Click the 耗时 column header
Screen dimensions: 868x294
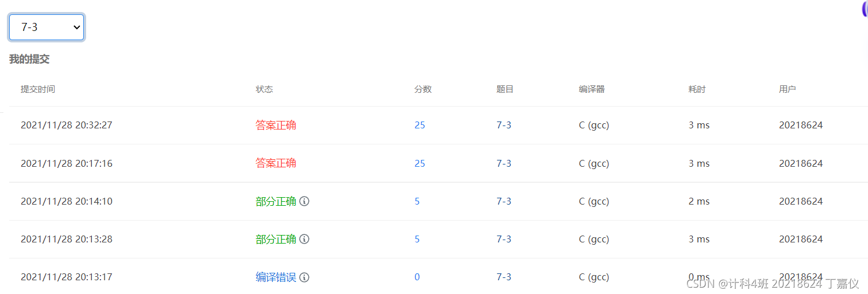click(697, 89)
